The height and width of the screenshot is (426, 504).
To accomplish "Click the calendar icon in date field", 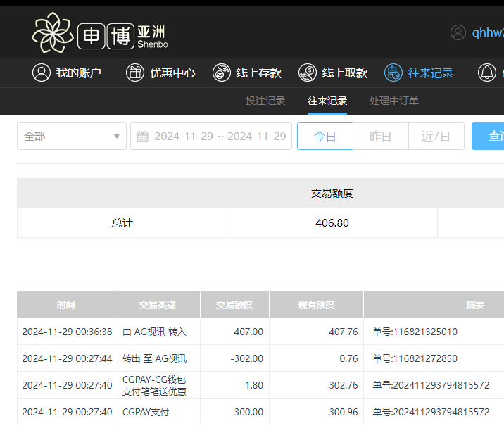I will pyautogui.click(x=143, y=137).
